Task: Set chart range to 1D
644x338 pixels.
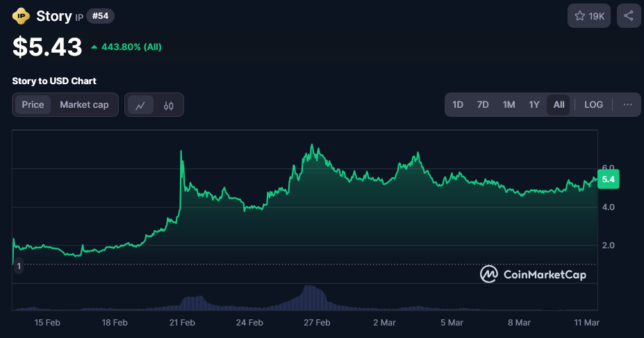Action: (x=458, y=105)
